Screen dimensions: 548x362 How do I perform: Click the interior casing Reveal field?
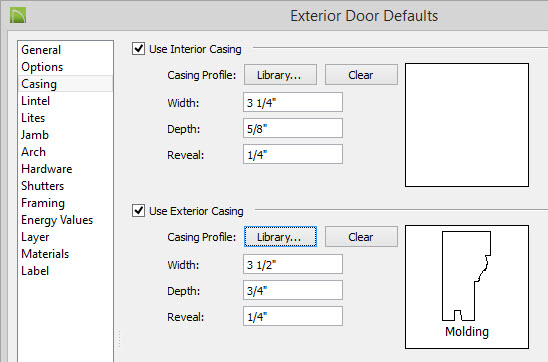pos(293,154)
